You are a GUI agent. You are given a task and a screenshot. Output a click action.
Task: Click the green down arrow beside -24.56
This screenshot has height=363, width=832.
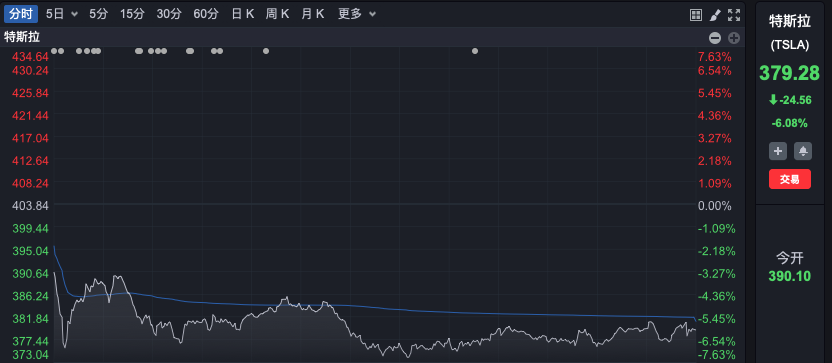coord(773,99)
